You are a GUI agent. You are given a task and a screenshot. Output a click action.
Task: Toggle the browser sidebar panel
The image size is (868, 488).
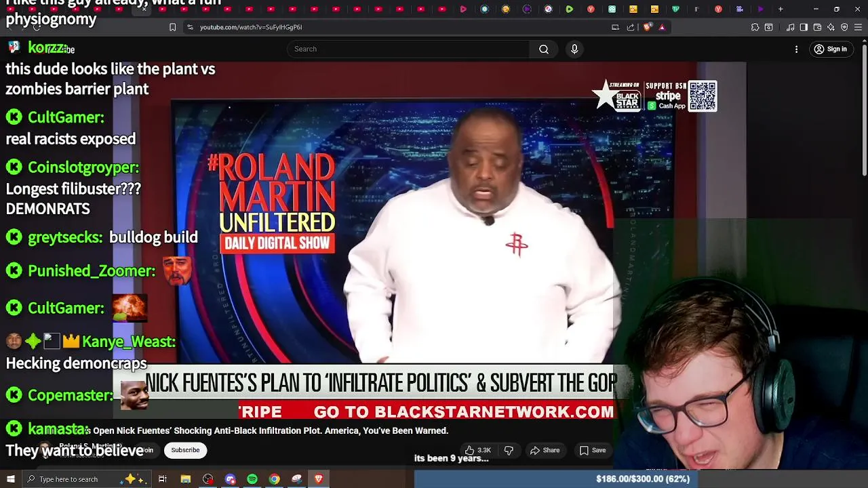coord(804,27)
